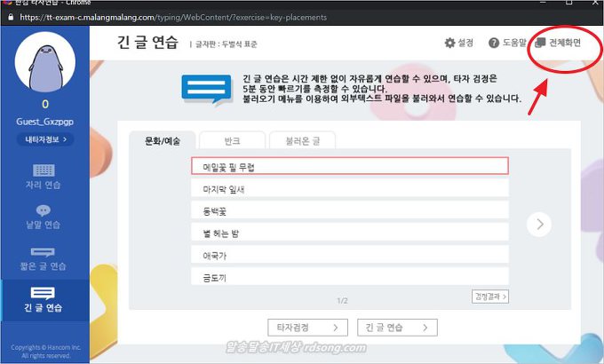Open 짧은 글 연습 sentence practice

pyautogui.click(x=44, y=257)
